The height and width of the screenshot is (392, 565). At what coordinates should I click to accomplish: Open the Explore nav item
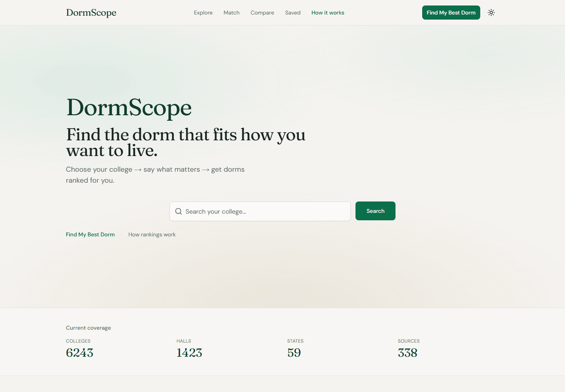click(203, 13)
